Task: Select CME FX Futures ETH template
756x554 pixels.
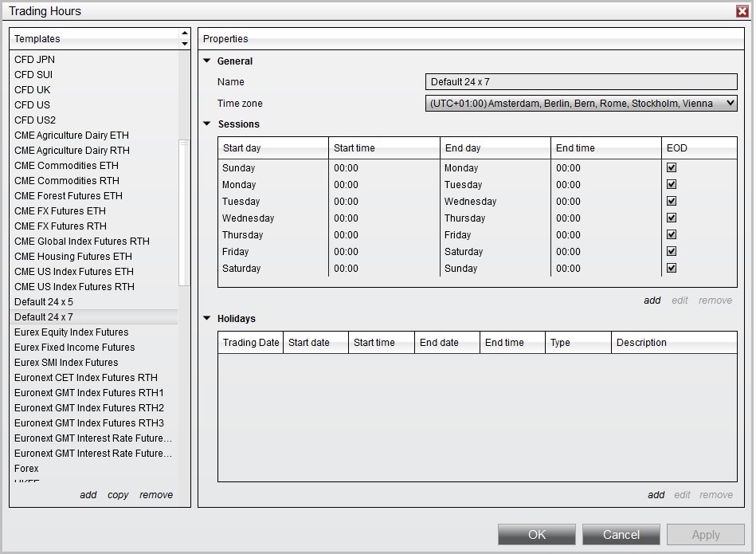Action: pyautogui.click(x=93, y=211)
